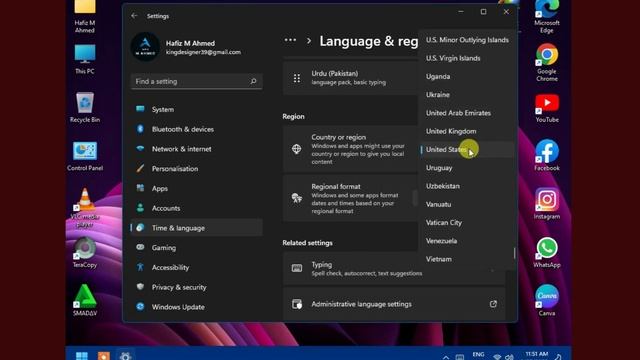Click the Windows Start button
The image size is (640, 360).
click(x=82, y=356)
